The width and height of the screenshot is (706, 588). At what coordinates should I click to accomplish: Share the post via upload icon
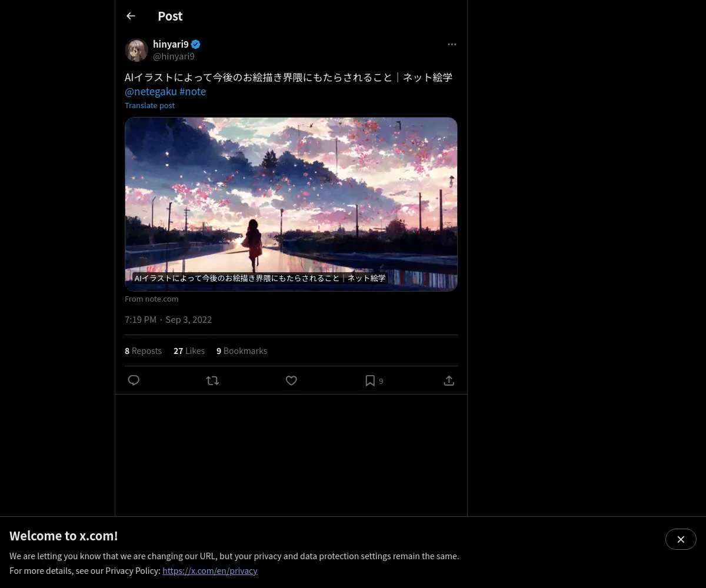pos(449,380)
